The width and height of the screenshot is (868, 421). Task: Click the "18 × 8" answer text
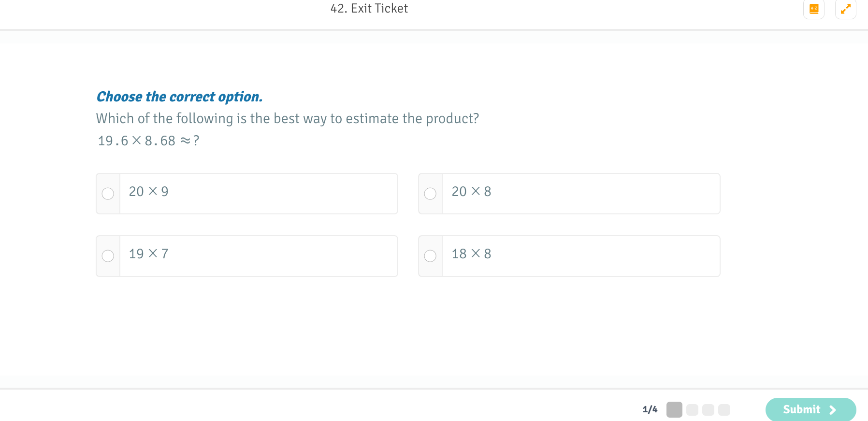coord(471,254)
